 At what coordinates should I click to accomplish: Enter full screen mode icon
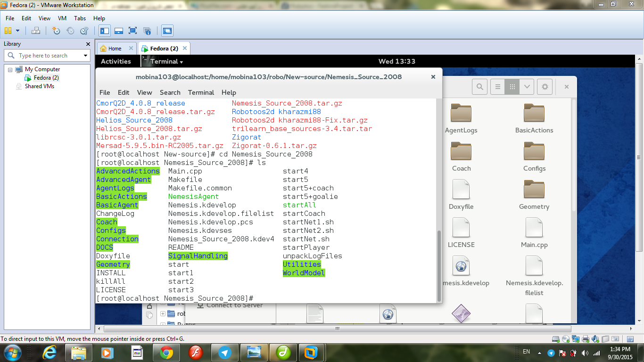133,31
